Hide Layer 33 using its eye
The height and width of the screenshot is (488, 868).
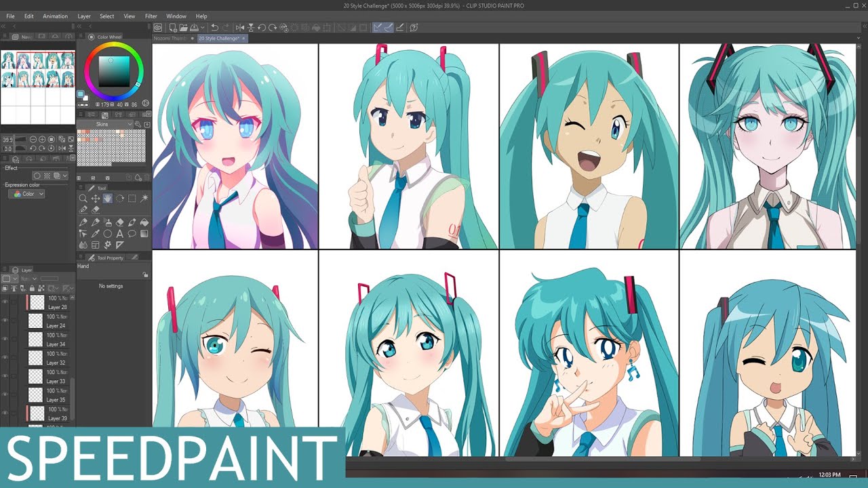point(5,375)
